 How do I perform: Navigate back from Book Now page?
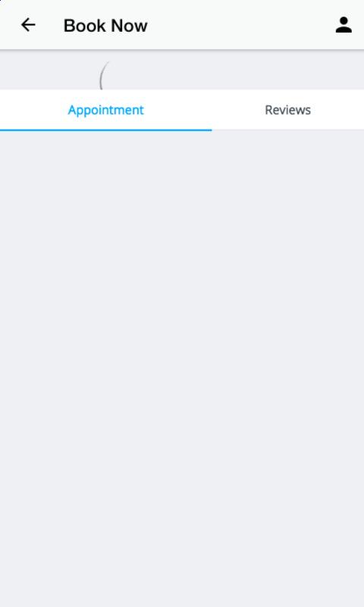click(x=28, y=25)
